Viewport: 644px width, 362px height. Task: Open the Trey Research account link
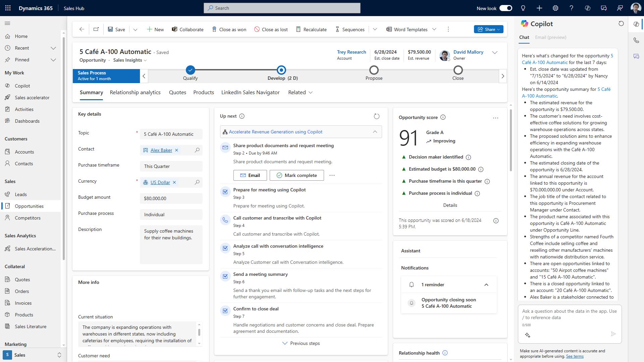point(351,52)
